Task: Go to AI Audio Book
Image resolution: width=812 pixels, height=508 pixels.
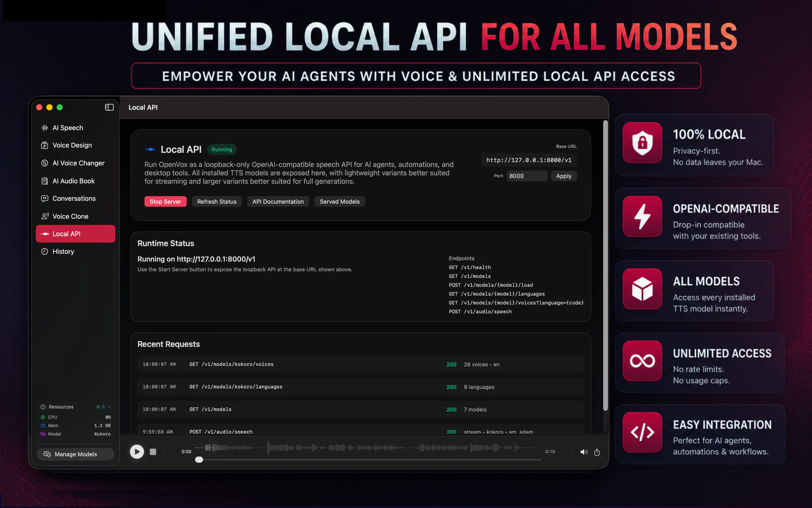Action: (x=76, y=181)
